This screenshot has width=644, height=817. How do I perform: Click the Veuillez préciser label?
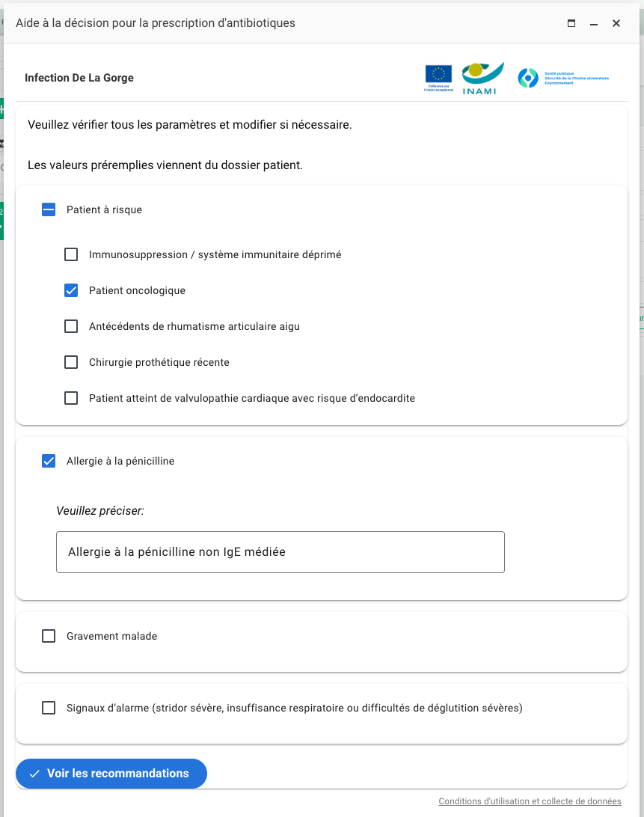pos(100,511)
